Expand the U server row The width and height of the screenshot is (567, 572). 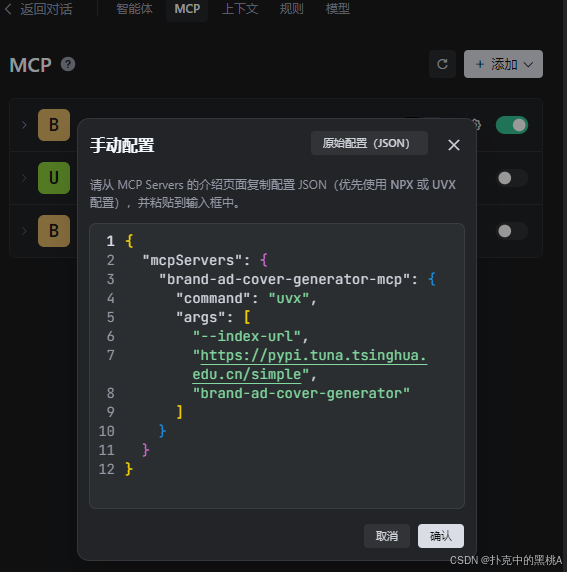[x=24, y=178]
